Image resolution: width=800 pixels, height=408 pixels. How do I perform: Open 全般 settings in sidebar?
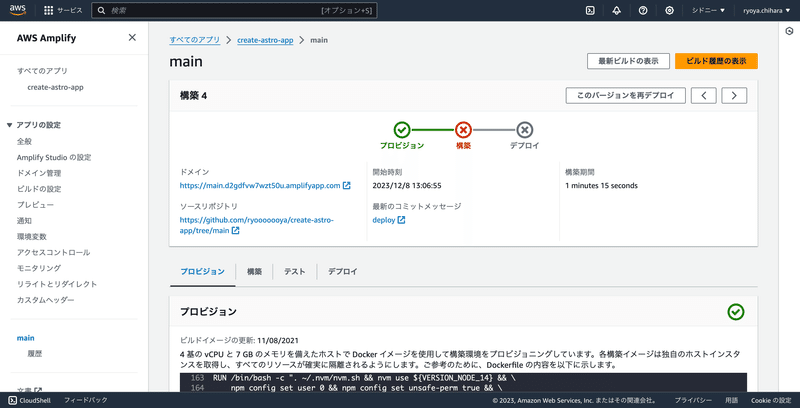24,141
